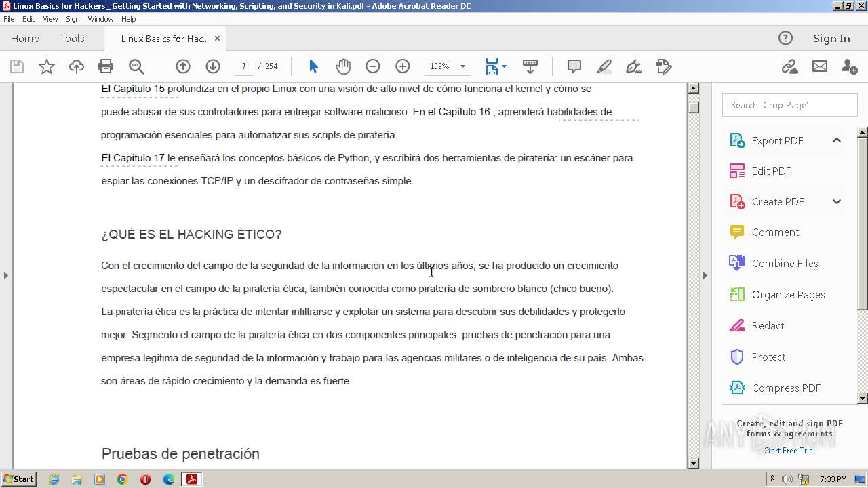This screenshot has height=488, width=868.
Task: Open the Edit PDF tool
Action: 771,171
